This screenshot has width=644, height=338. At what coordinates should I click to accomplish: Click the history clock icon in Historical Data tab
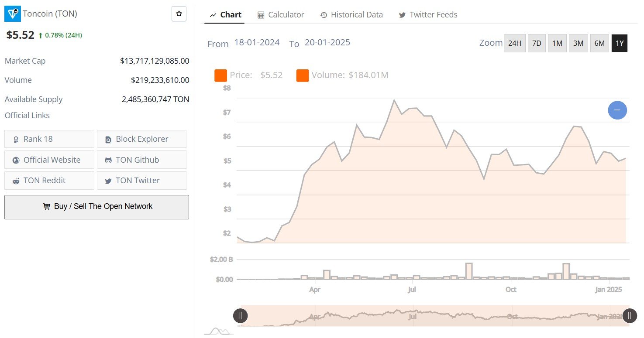(324, 15)
